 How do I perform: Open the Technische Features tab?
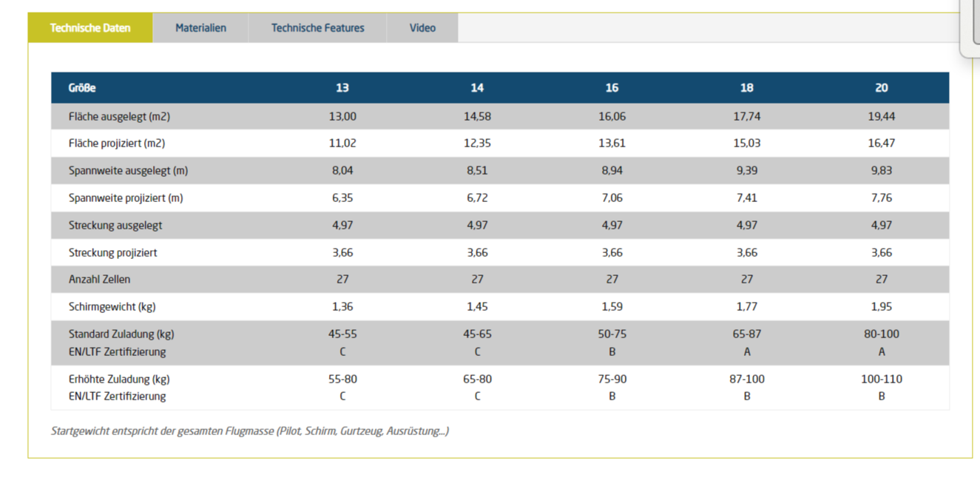tap(317, 28)
